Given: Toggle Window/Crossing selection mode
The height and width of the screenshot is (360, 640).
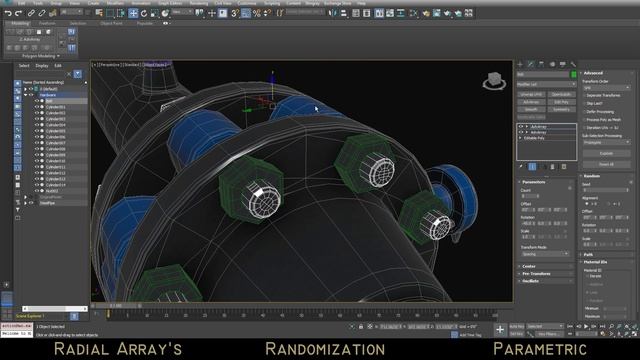Looking at the screenshot, I should [x=121, y=13].
